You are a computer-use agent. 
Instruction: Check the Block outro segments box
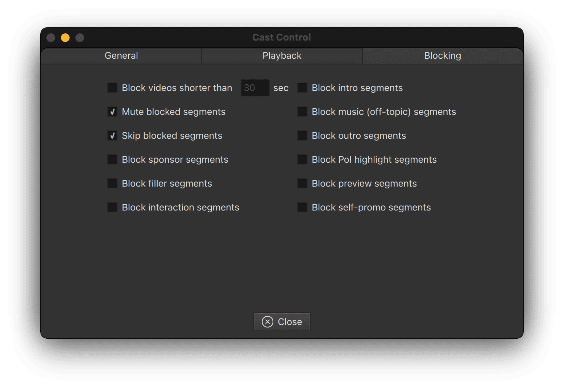click(302, 135)
